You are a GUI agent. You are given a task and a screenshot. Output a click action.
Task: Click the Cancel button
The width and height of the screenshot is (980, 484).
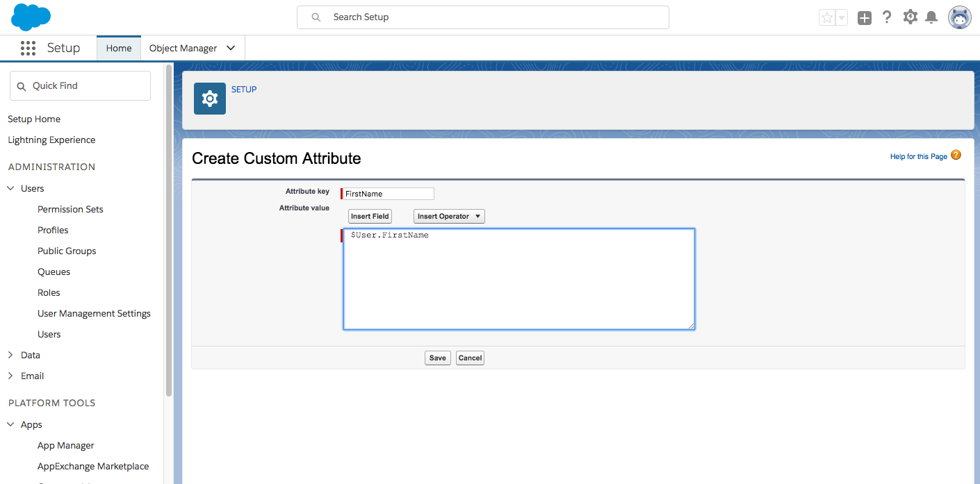pos(470,358)
